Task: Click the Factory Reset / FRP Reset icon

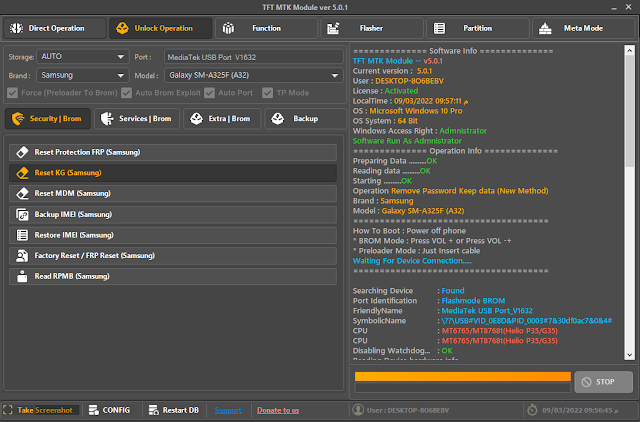Action: (22, 256)
